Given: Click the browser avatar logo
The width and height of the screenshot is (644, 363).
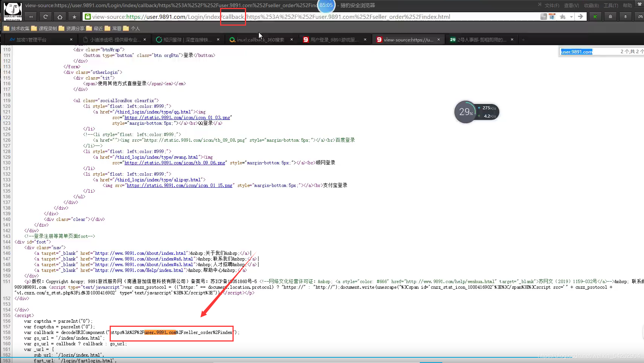Looking at the screenshot, I should [12, 11].
